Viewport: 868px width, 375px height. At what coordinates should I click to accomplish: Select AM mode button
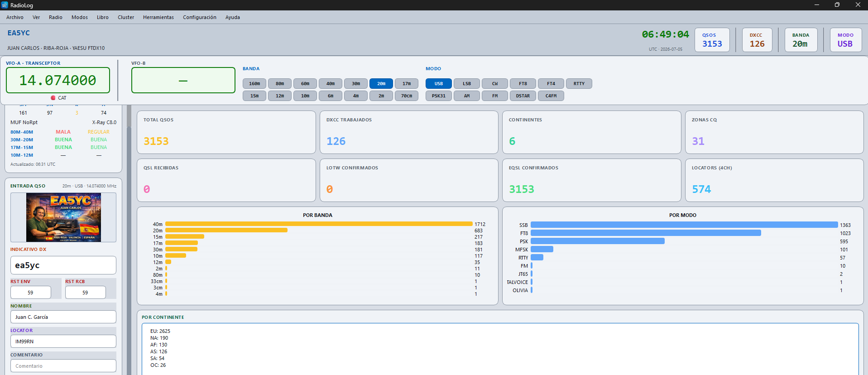pos(467,96)
